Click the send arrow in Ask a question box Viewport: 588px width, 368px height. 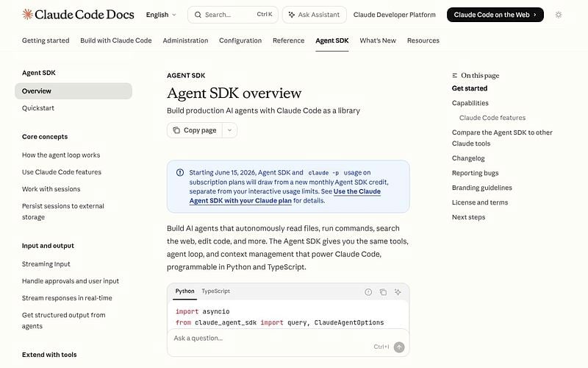click(x=399, y=347)
